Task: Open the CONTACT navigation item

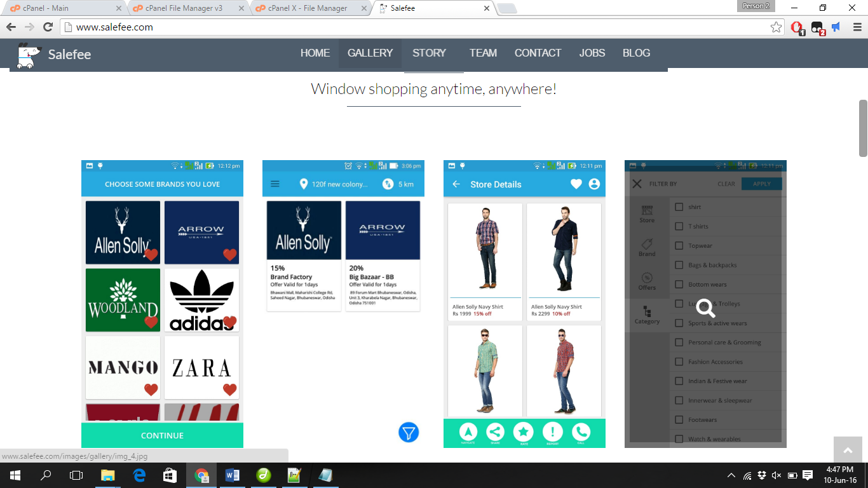Action: (538, 53)
